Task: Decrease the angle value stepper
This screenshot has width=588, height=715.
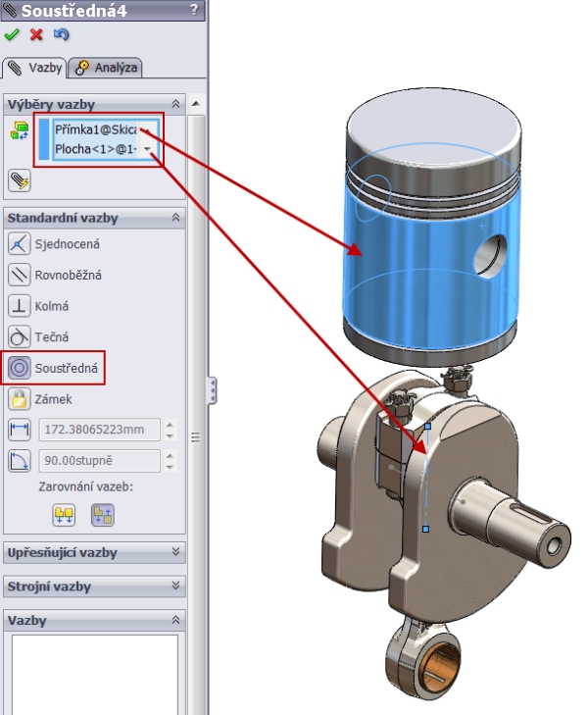Action: click(x=170, y=467)
